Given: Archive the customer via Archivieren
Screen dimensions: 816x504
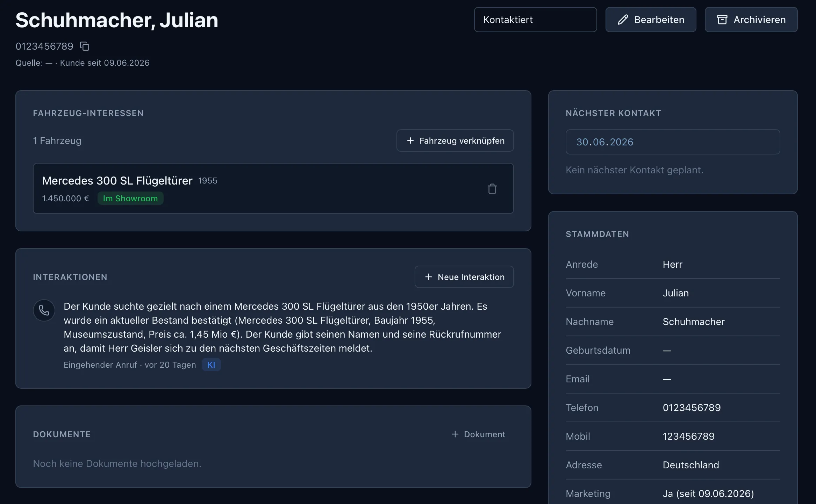Looking at the screenshot, I should tap(751, 20).
